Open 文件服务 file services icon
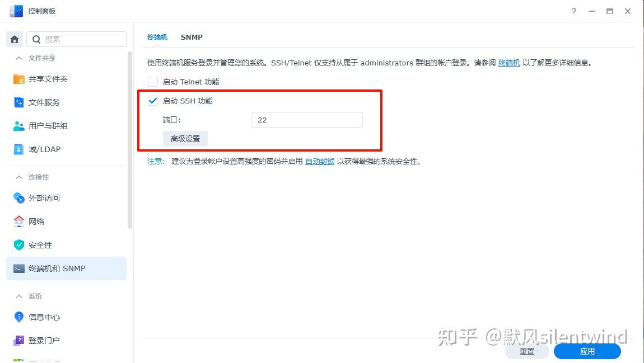Screen dimensions: 644x363 coord(19,102)
